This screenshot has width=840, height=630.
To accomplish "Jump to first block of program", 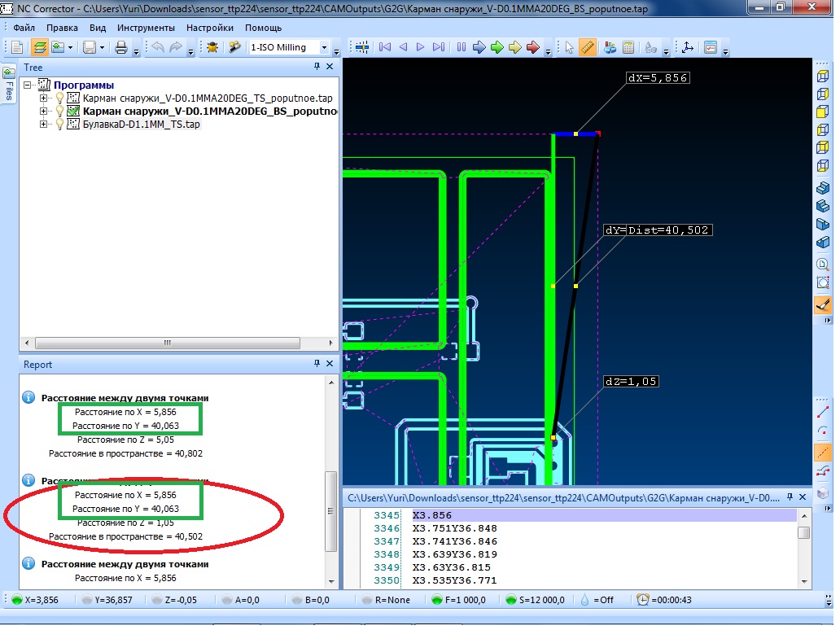I will coord(385,48).
